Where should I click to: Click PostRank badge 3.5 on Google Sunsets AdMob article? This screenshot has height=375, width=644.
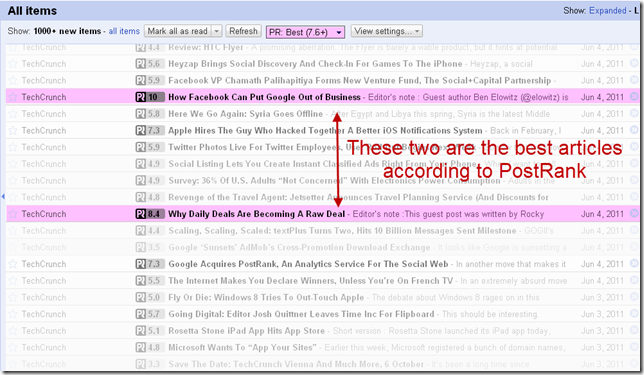click(x=150, y=247)
